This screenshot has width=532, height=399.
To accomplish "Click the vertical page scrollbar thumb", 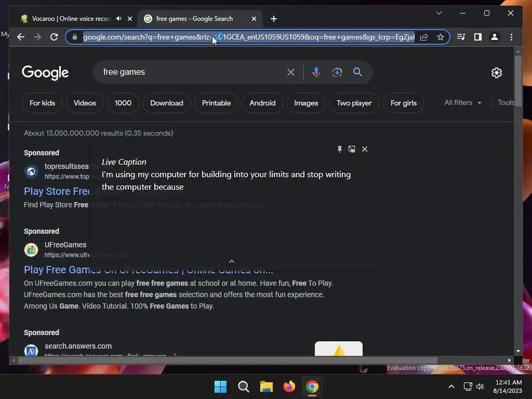I will 518,81.
